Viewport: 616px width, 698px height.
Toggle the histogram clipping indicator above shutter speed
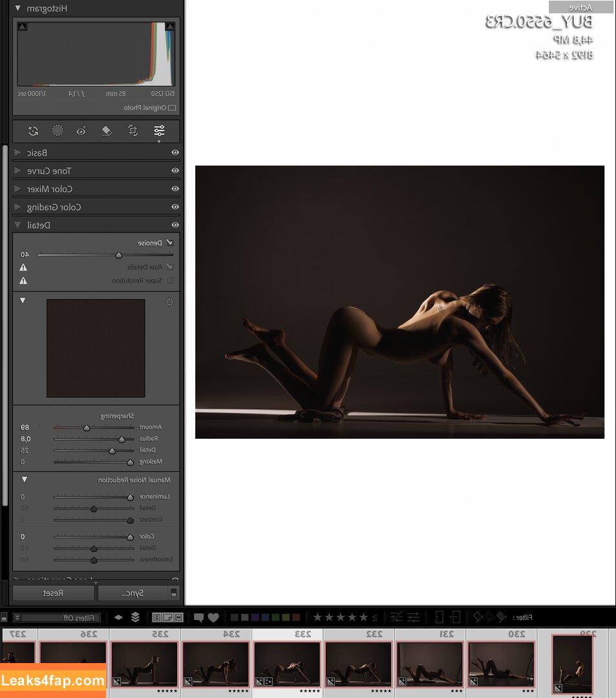point(22,26)
